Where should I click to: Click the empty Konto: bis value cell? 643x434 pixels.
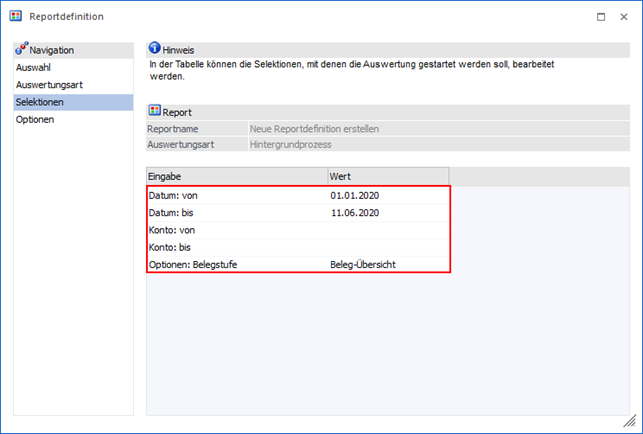click(x=388, y=247)
